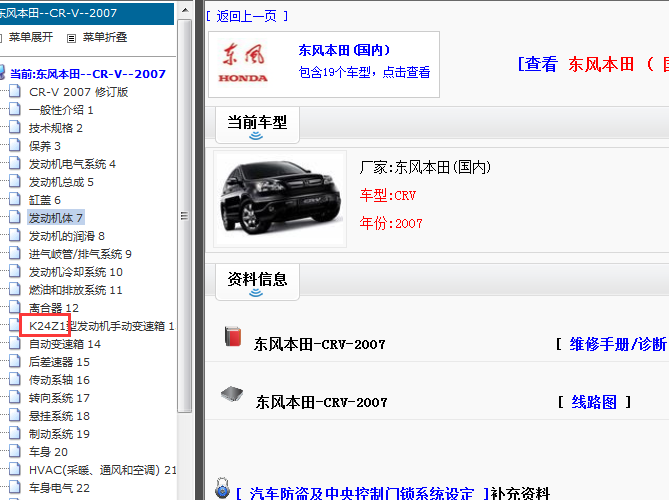669x500 pixels.
Task: Click the page icon beside 转向系统 17
Action: pyautogui.click(x=15, y=397)
